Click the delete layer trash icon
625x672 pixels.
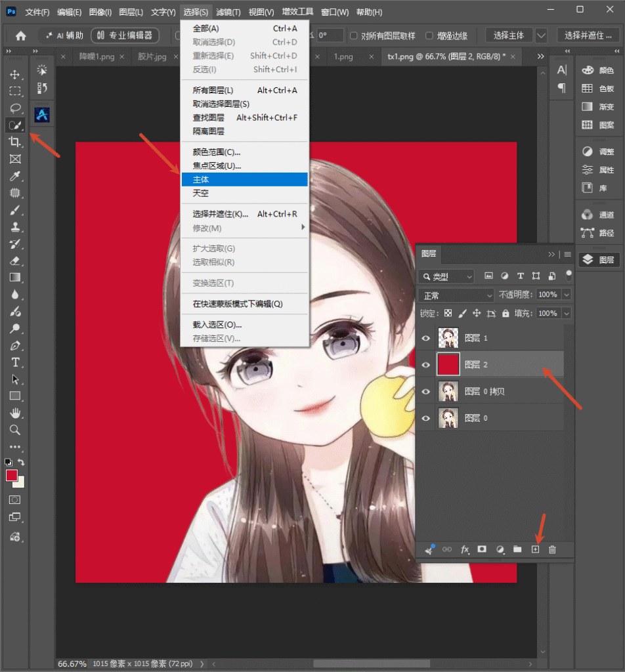[552, 549]
